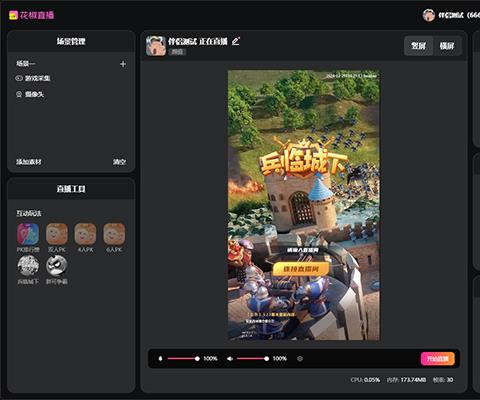This screenshot has height=400, width=480.
Task: Open the 兵临城下 game tool icon
Action: [x=28, y=266]
